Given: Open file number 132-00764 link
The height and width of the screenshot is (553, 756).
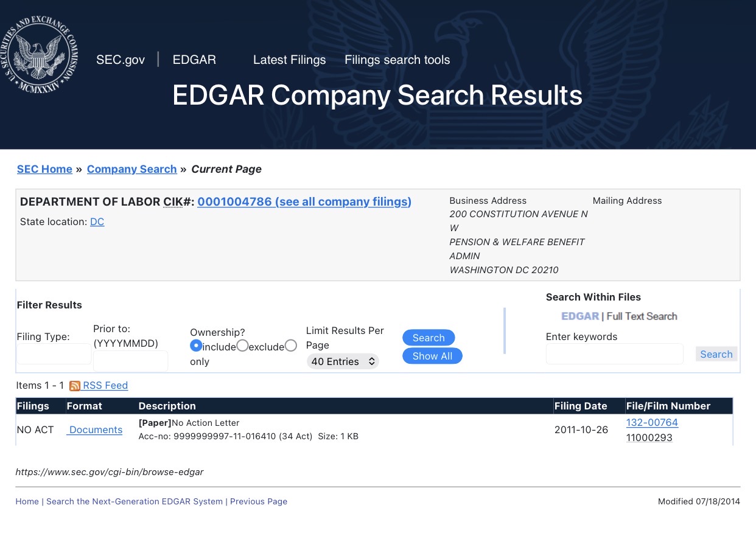Looking at the screenshot, I should coord(652,422).
